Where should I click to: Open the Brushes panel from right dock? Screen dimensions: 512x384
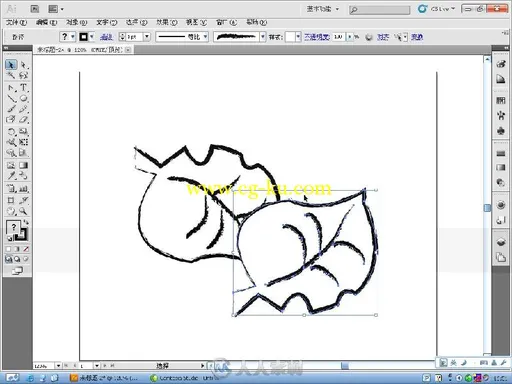[501, 115]
